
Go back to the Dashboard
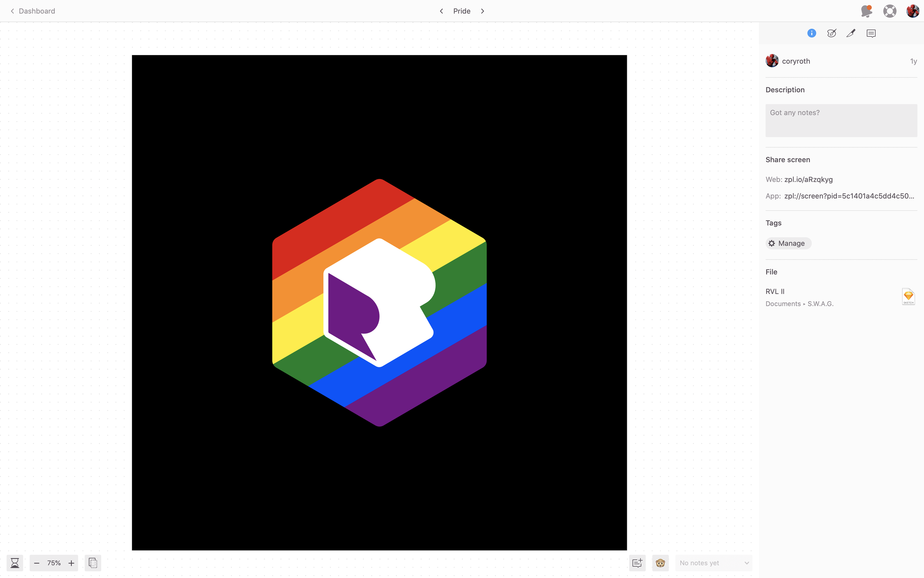33,11
